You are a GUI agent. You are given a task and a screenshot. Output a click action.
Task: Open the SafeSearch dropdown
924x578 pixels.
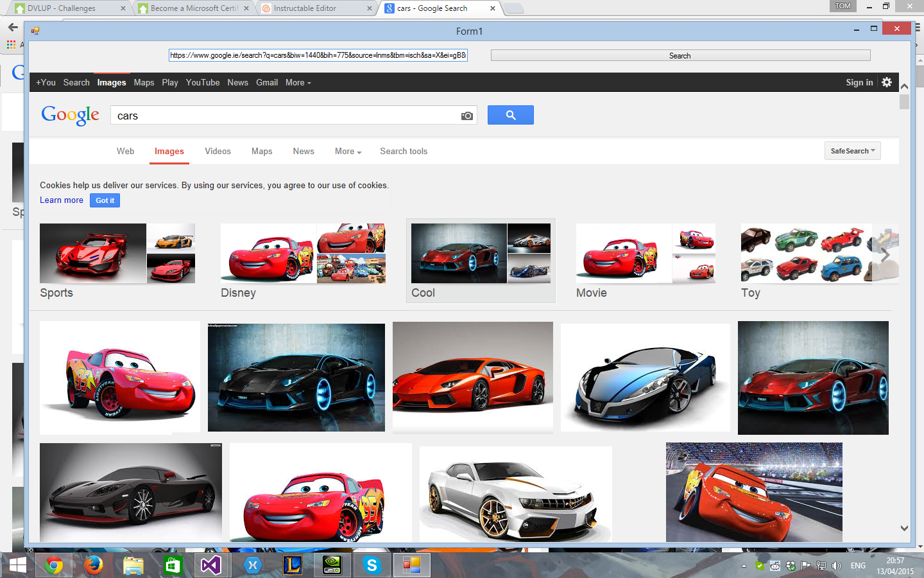tap(853, 151)
